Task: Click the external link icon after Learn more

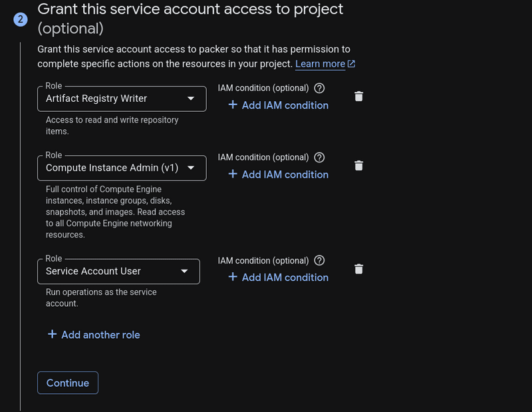Action: pos(351,64)
